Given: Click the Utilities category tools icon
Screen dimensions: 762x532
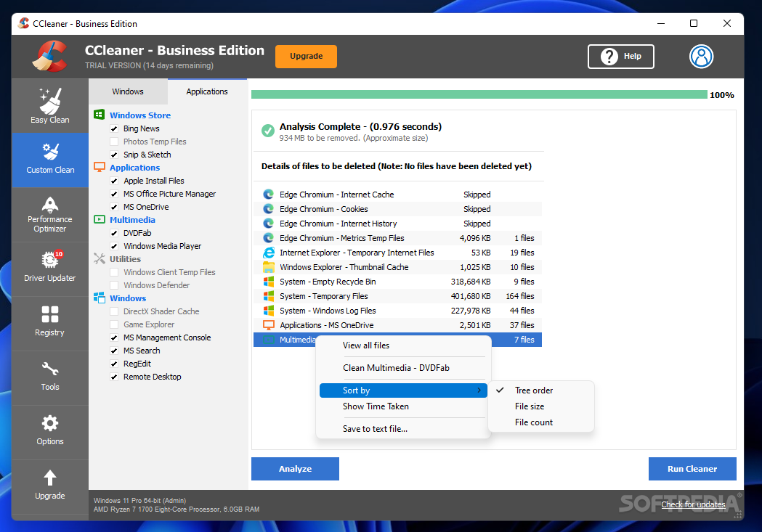Looking at the screenshot, I should (x=99, y=258).
